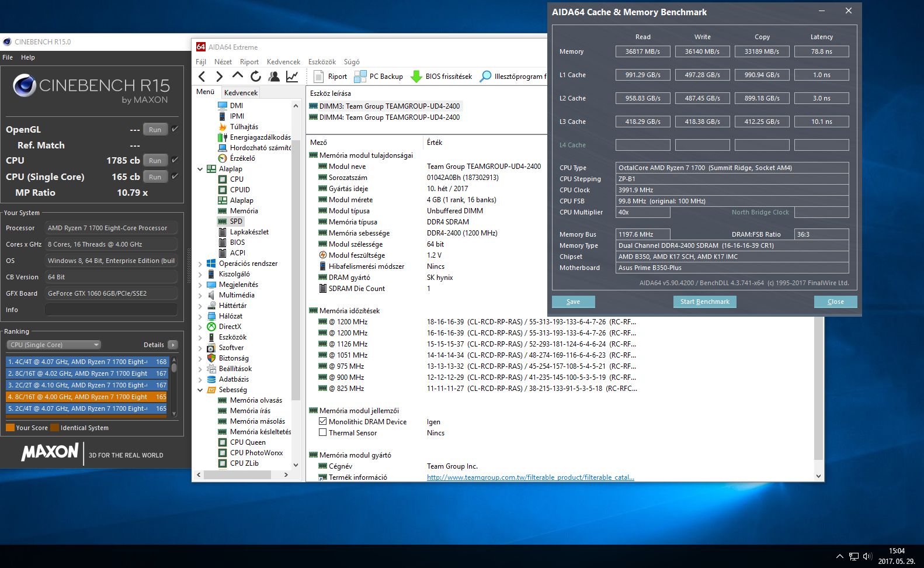Select Energiagazdálkodás tree entry
924x568 pixels.
point(254,137)
